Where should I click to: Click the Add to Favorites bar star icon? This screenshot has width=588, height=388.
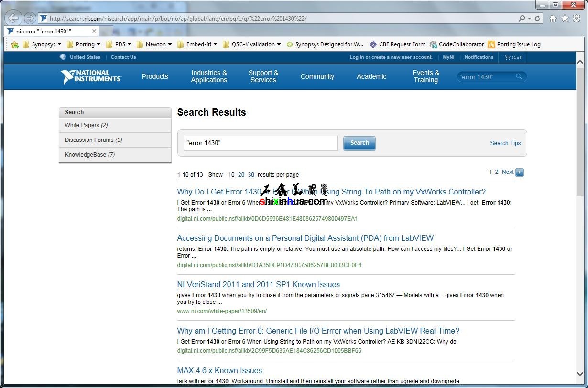point(15,44)
